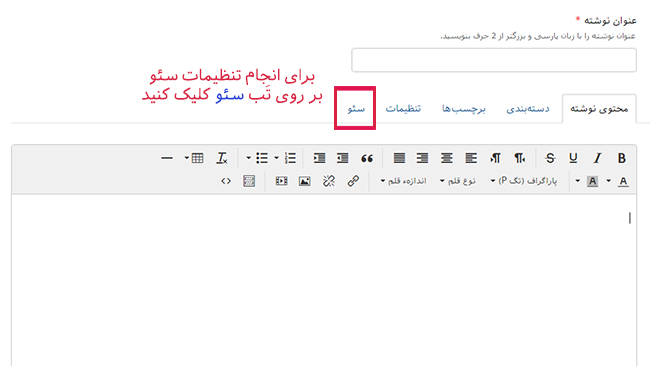Open the دسته‌بندی tab
650x366 pixels.
(528, 109)
